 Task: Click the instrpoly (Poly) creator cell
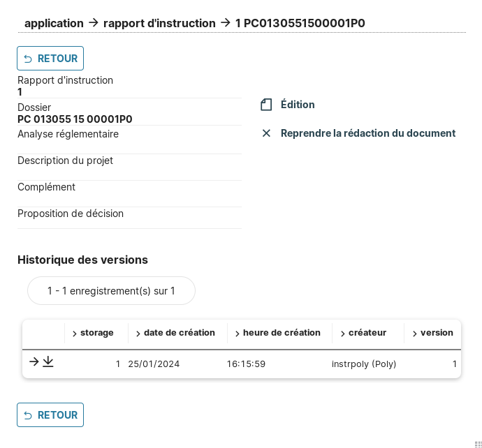pos(364,364)
